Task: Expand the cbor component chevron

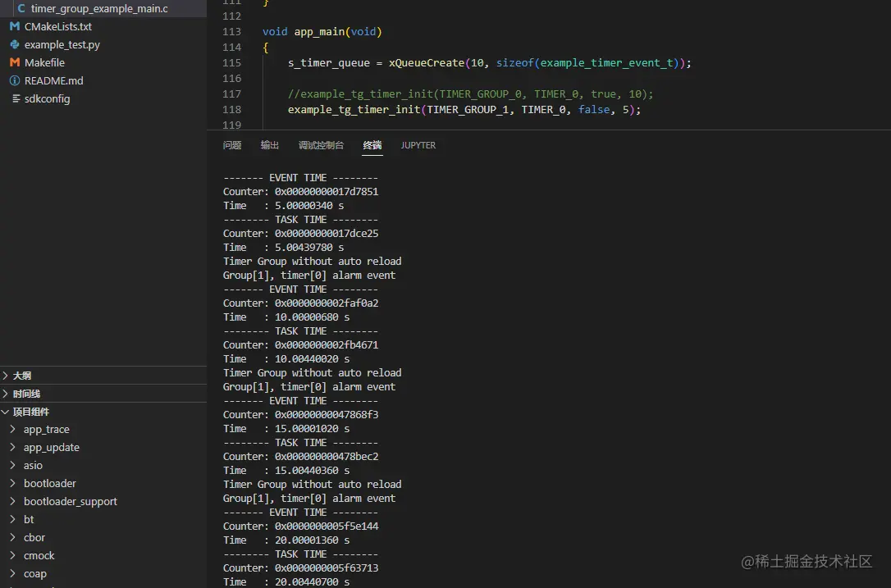Action: point(12,537)
